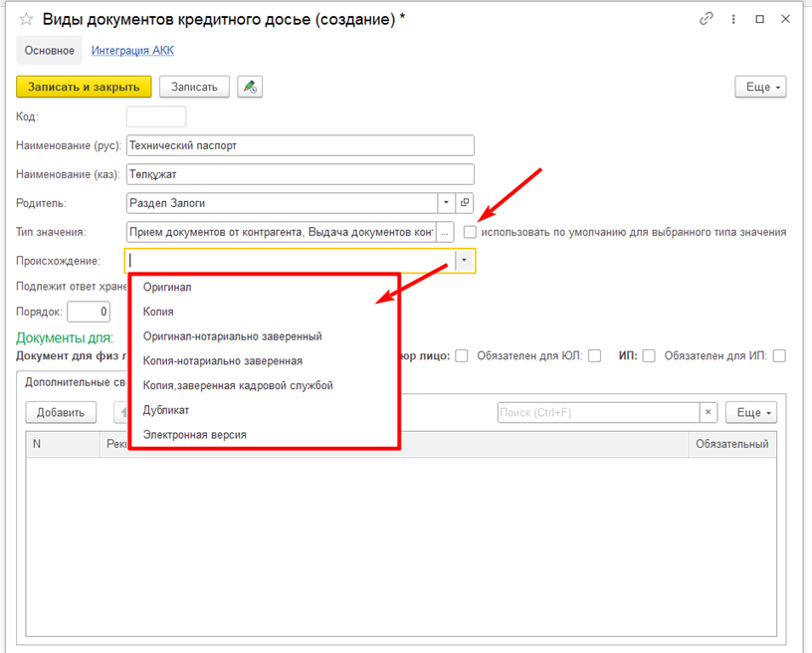Click the N column header
Viewport: 812px width, 653px height.
click(x=63, y=444)
